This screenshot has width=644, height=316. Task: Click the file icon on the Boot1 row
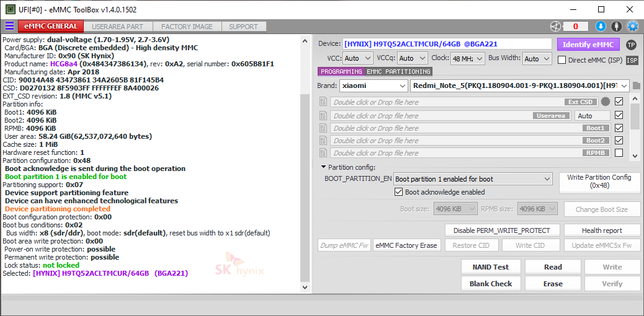pos(323,128)
